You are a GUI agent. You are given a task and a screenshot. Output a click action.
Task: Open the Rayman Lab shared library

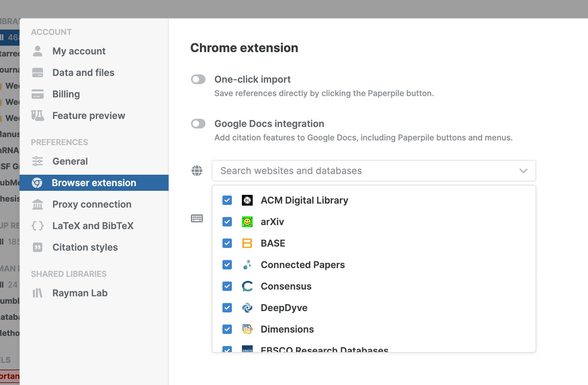(x=80, y=293)
